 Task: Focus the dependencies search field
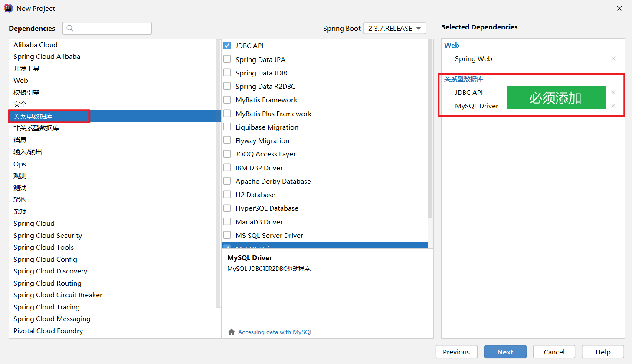107,28
